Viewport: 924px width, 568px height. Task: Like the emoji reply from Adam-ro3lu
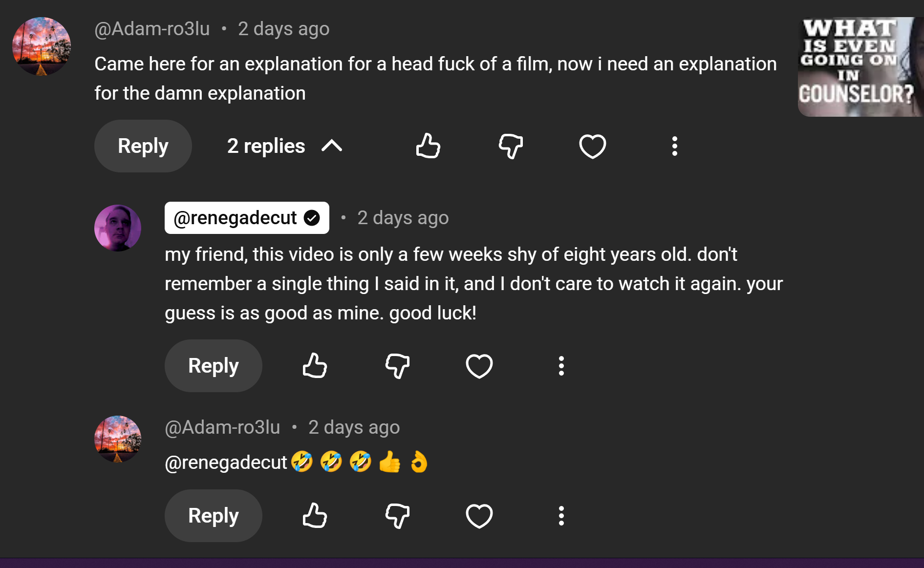click(x=315, y=516)
